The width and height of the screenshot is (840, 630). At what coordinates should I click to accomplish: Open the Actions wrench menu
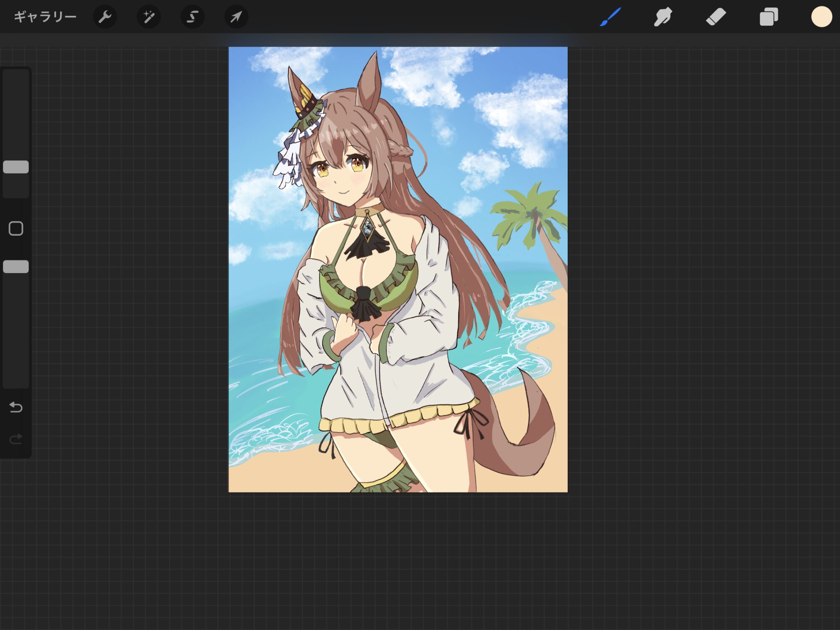(x=105, y=17)
